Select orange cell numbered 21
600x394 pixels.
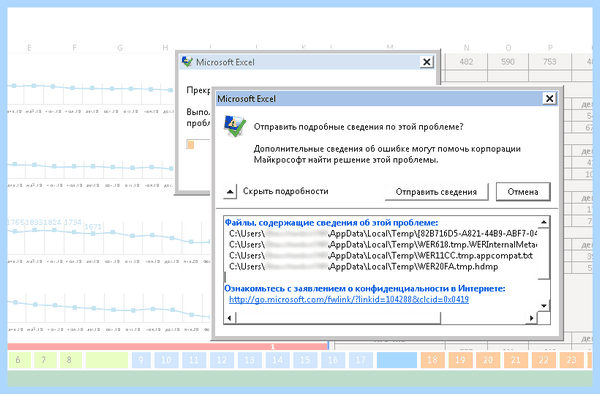[x=516, y=360]
